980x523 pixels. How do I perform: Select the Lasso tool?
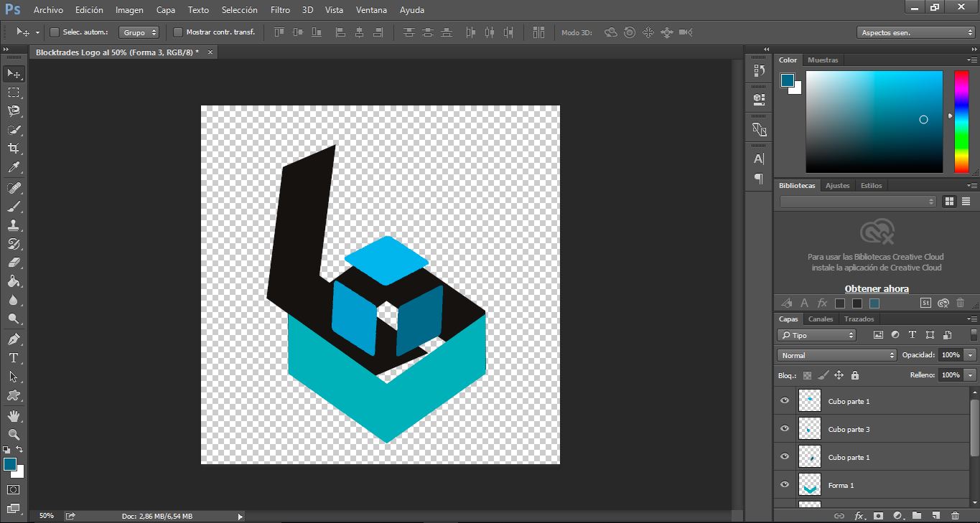click(x=14, y=111)
